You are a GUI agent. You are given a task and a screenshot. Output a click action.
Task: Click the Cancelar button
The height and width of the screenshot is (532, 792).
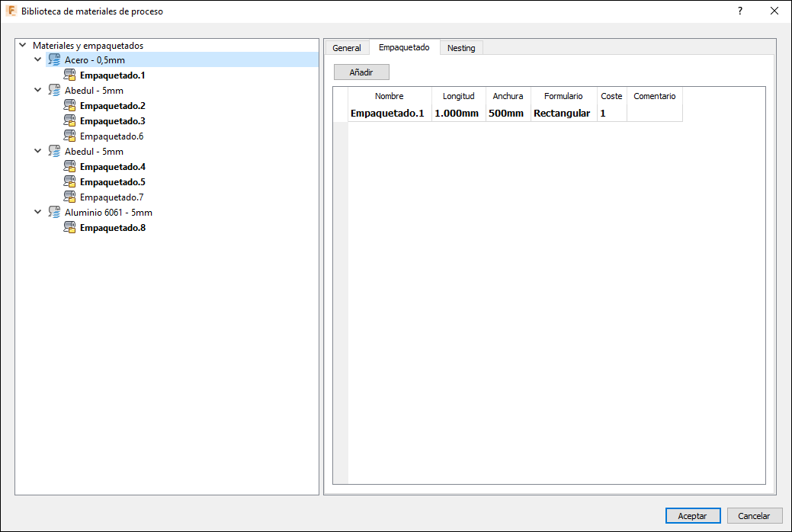(754, 516)
